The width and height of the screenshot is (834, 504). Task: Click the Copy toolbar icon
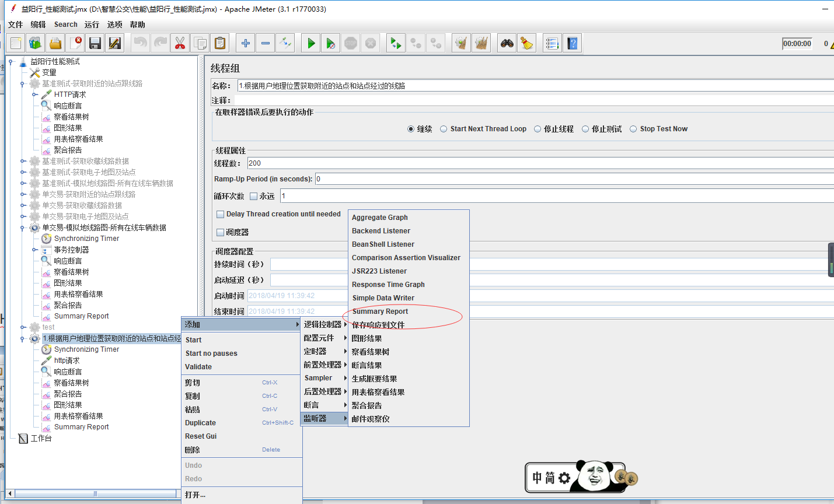[x=200, y=43]
